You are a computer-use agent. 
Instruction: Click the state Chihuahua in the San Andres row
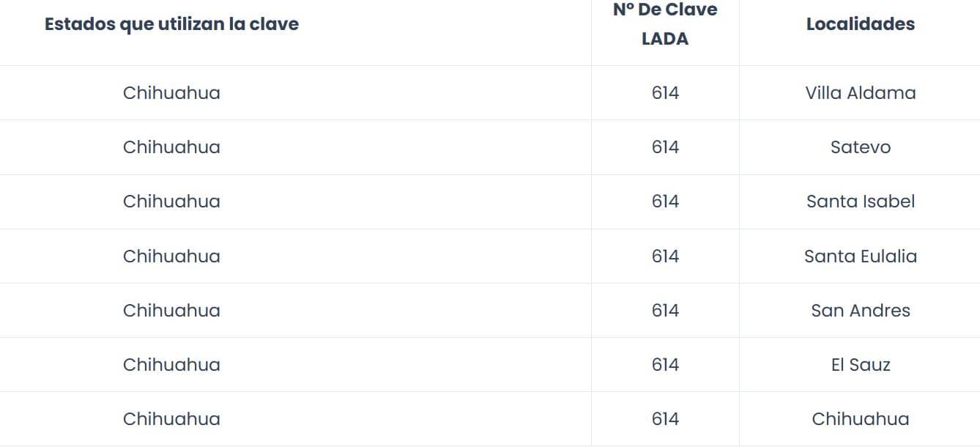pyautogui.click(x=171, y=311)
